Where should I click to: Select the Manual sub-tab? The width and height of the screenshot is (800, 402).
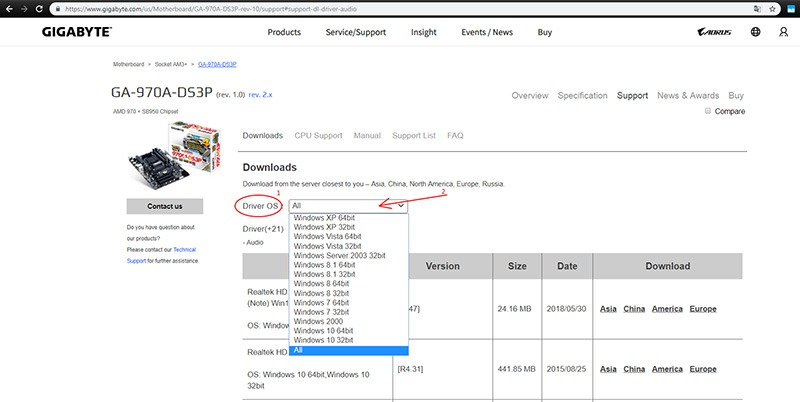pyautogui.click(x=367, y=136)
